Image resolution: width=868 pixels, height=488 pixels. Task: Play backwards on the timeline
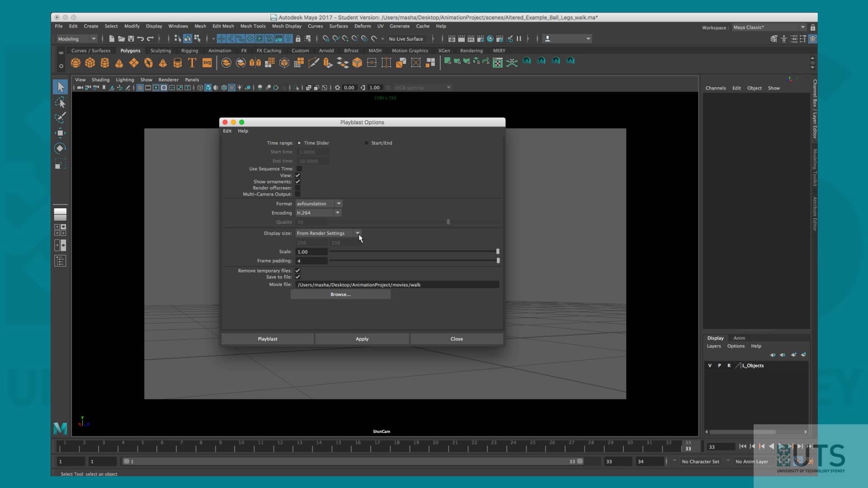(771, 446)
